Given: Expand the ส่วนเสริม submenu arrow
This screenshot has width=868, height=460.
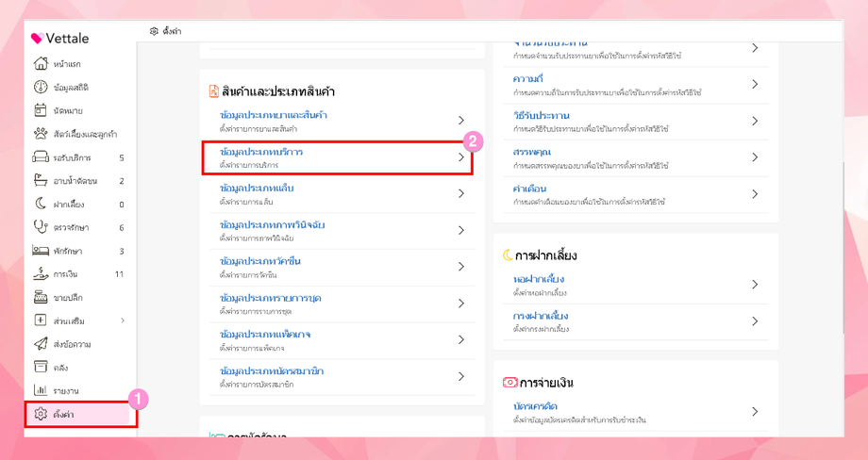Looking at the screenshot, I should 123,320.
